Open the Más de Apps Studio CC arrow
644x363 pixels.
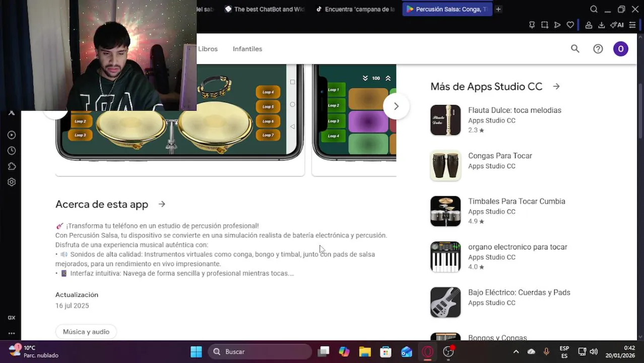click(x=556, y=87)
